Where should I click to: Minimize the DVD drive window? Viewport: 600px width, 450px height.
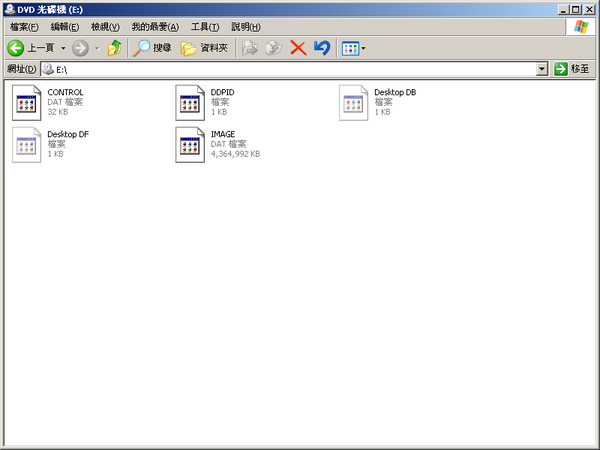tap(562, 10)
